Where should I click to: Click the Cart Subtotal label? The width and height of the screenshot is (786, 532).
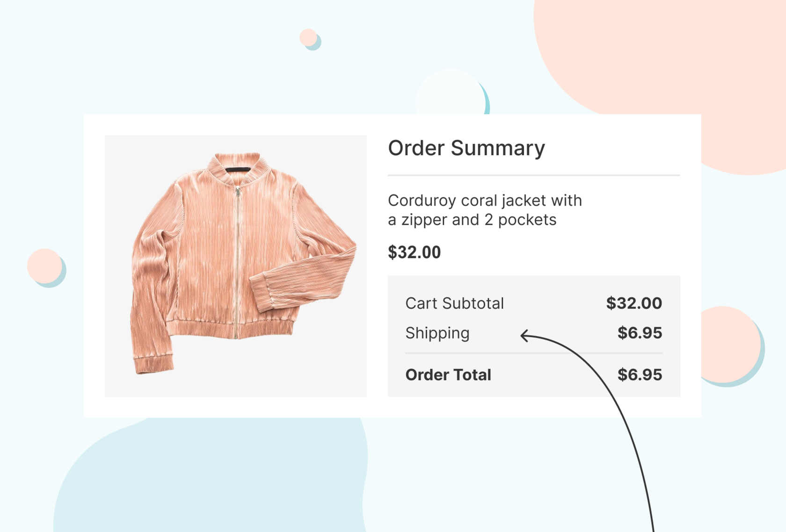[x=454, y=303]
